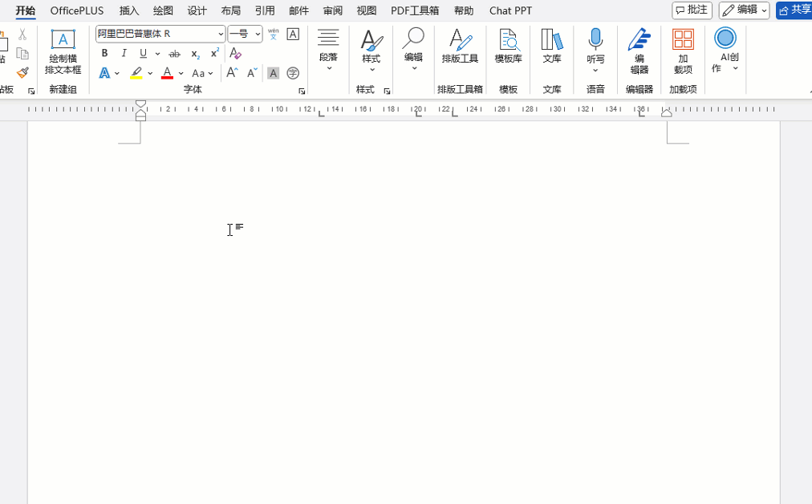Apply yellow text highlight color
The height and width of the screenshot is (504, 812).
coord(136,73)
